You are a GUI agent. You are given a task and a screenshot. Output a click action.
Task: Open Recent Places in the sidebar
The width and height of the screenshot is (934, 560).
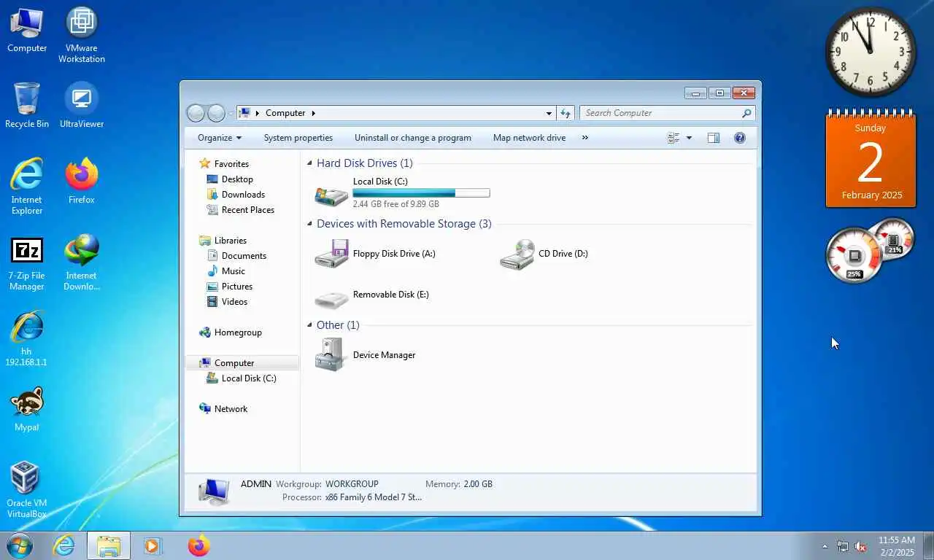pyautogui.click(x=248, y=210)
